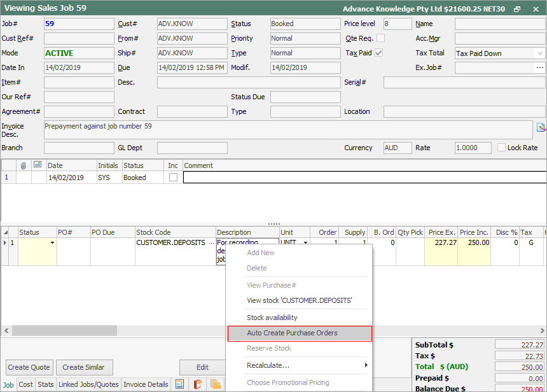
Task: Click the paperclip attachment column header
Action: [x=24, y=165]
